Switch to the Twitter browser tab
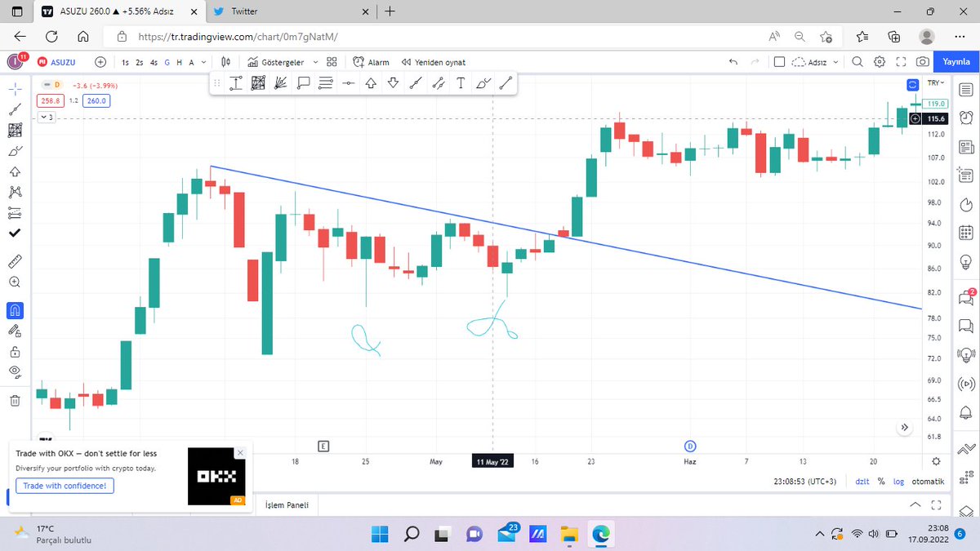Image resolution: width=980 pixels, height=551 pixels. (x=244, y=11)
